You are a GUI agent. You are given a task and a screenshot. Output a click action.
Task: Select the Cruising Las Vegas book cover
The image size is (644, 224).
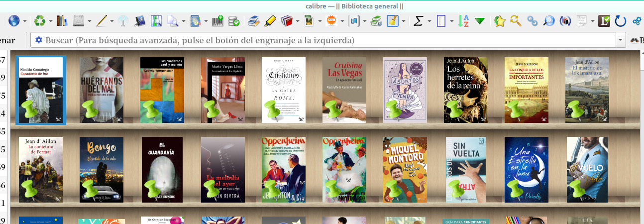(x=344, y=90)
